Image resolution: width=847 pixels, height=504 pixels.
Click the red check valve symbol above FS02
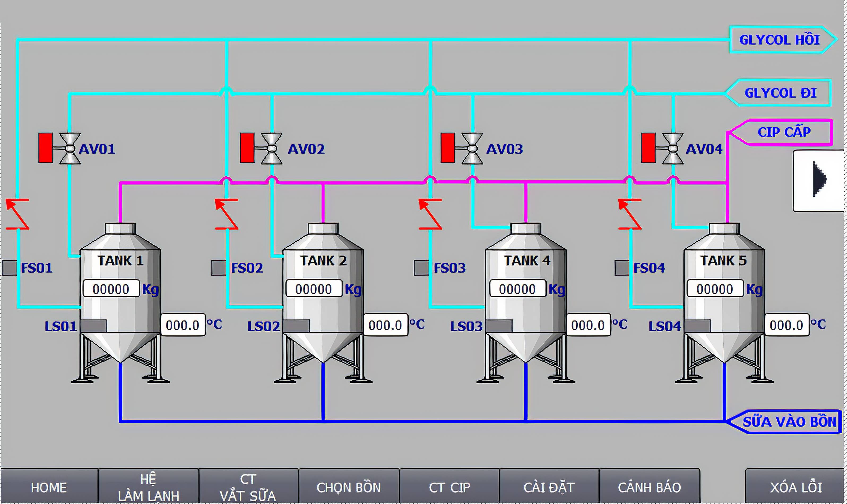[227, 214]
